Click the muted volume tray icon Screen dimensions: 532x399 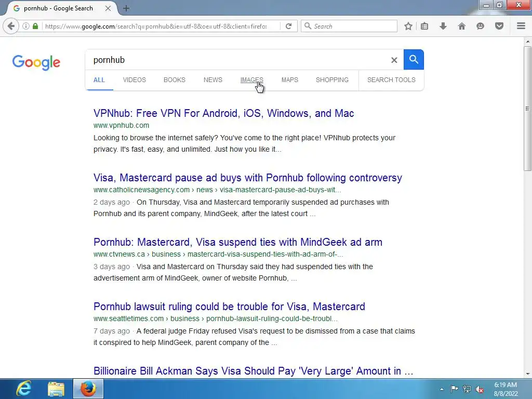(x=480, y=389)
